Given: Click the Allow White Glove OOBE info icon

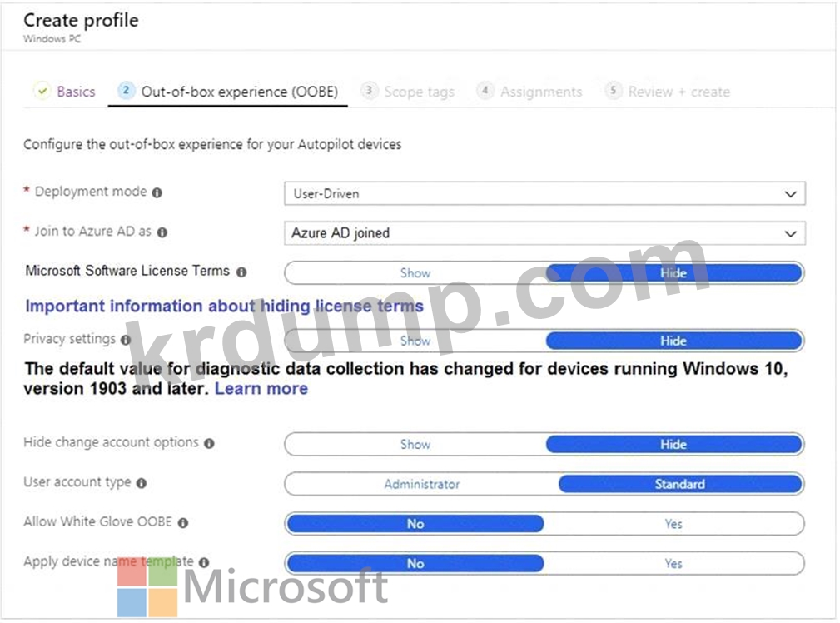Looking at the screenshot, I should click(183, 523).
